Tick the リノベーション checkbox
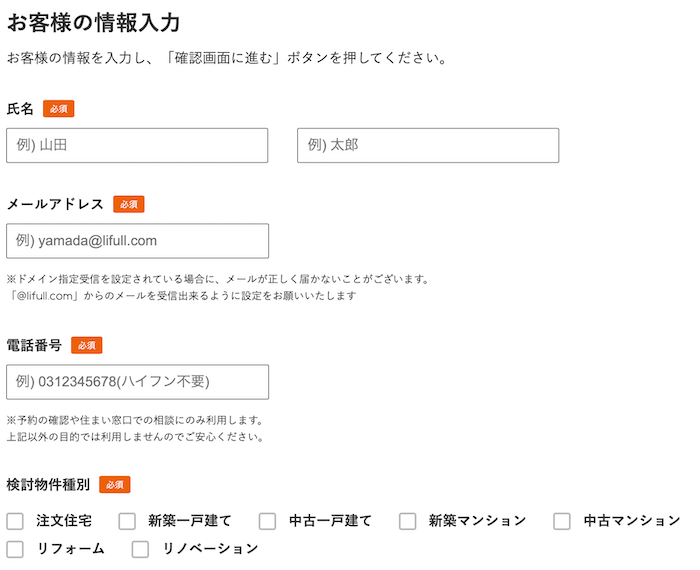Image resolution: width=700 pixels, height=570 pixels. pos(140,549)
